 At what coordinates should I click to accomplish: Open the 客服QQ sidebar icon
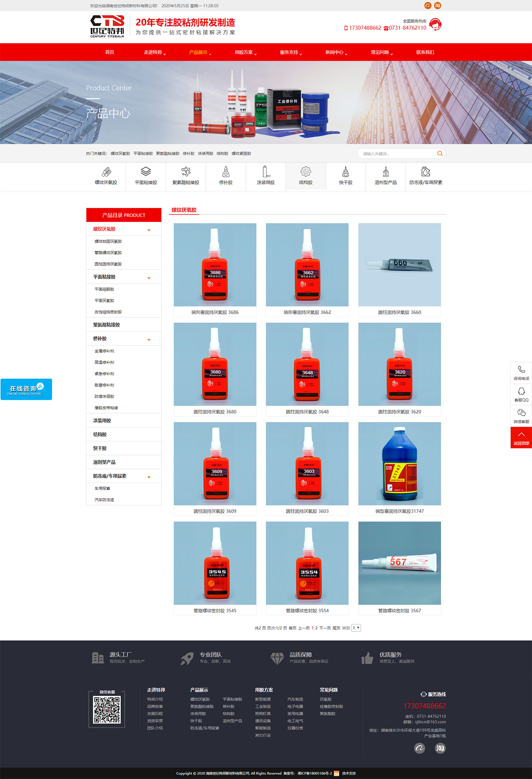point(521,392)
